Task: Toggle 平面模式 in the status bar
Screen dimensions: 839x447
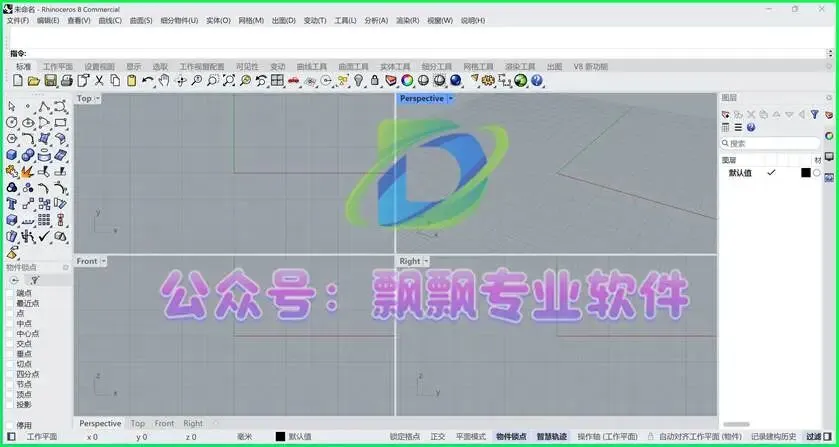Action: (x=470, y=437)
